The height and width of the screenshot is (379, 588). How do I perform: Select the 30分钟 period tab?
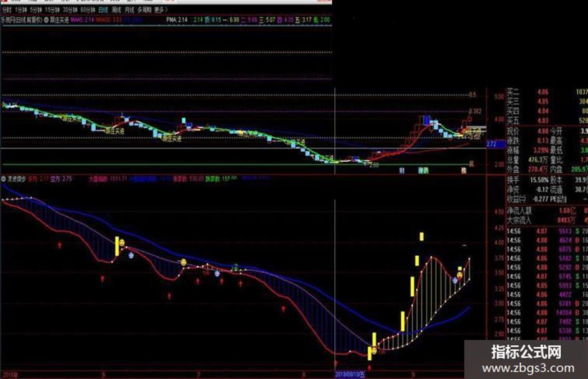[x=70, y=10]
